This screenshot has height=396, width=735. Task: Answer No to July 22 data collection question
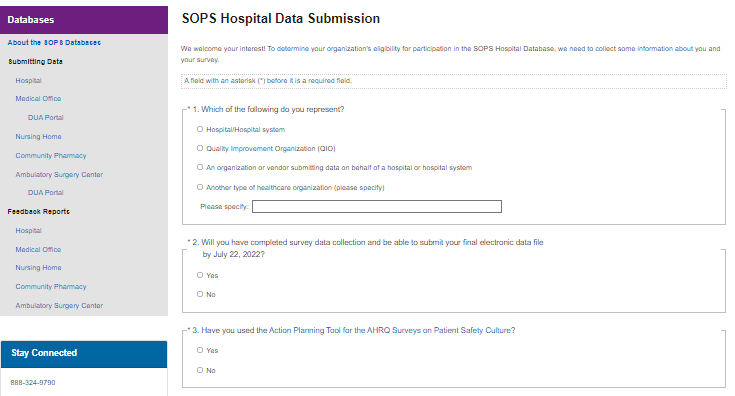coord(200,294)
